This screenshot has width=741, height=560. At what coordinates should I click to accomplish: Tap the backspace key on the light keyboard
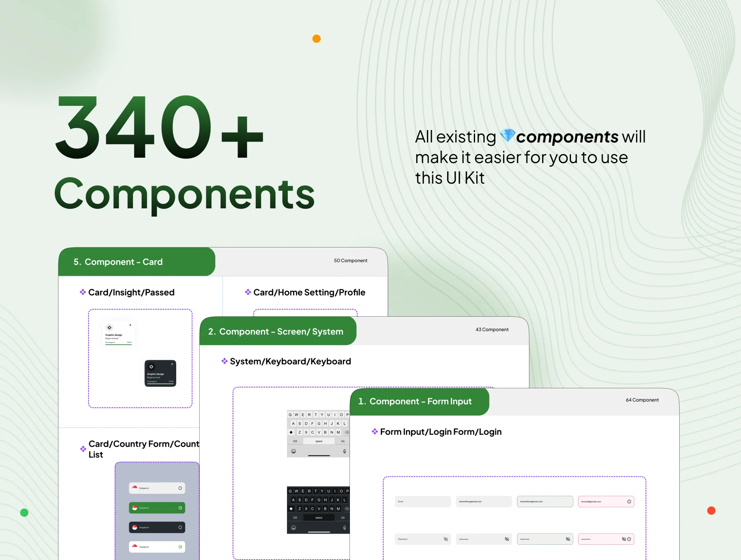click(x=347, y=432)
